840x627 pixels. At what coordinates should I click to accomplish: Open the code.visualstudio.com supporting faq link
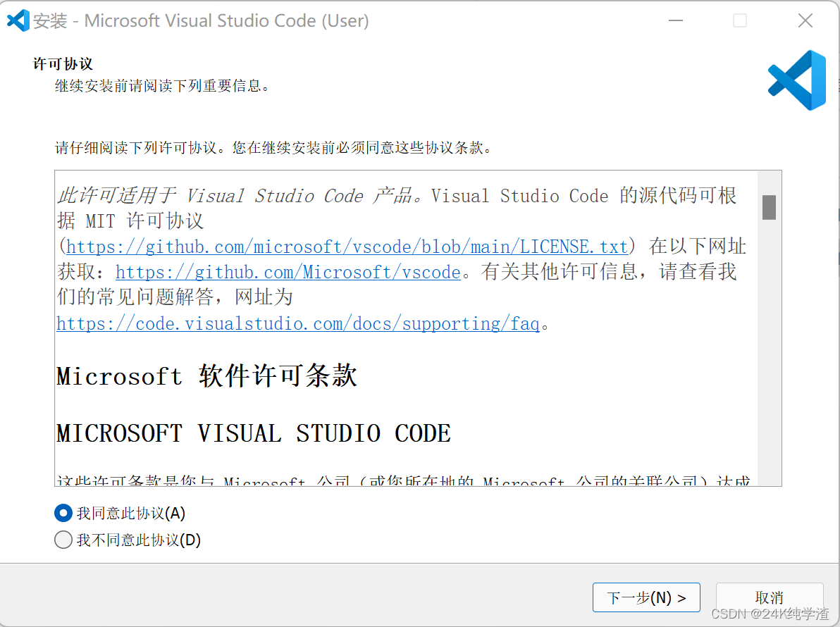[x=298, y=324]
